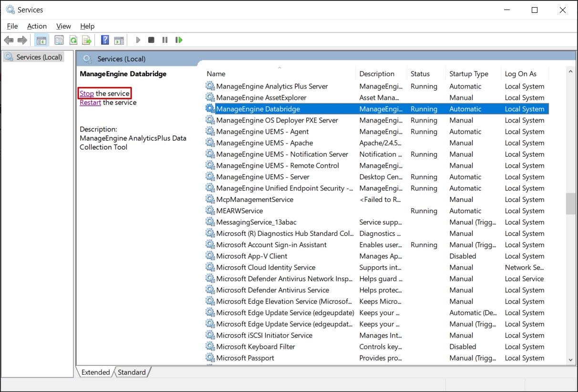This screenshot has width=578, height=392.
Task: Click the Export List toolbar icon
Action: 86,40
